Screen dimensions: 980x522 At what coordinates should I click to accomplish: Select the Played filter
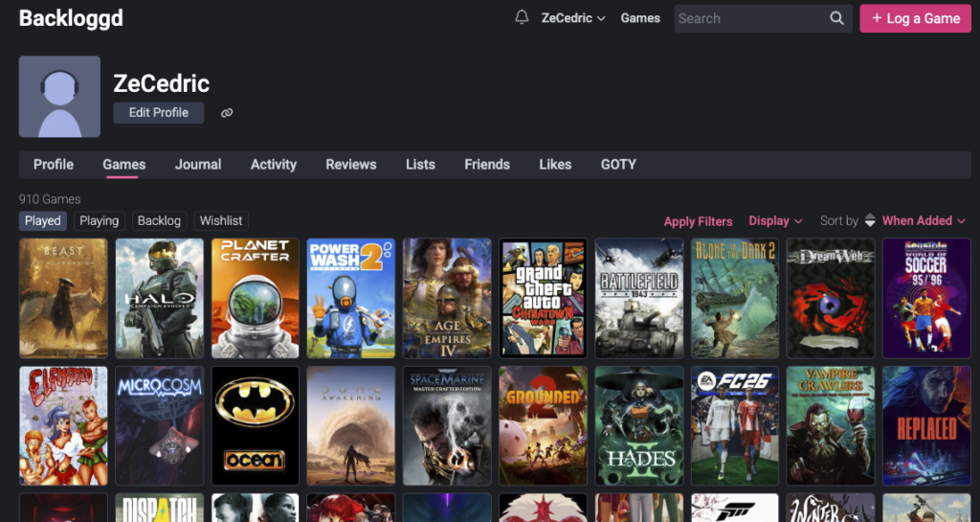pos(43,220)
